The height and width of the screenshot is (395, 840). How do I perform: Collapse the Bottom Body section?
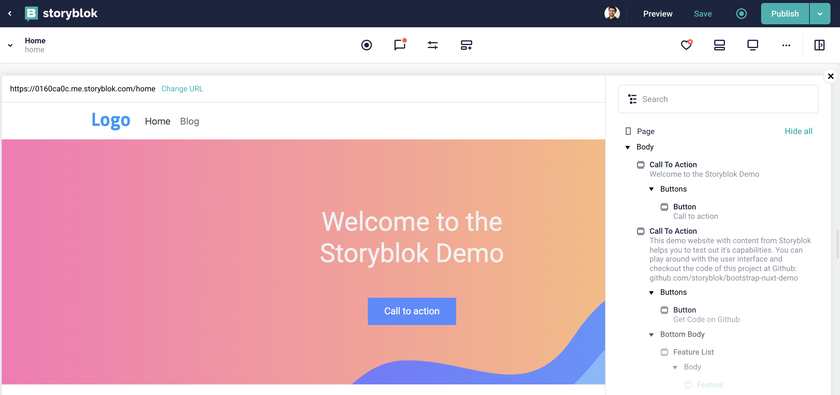tap(651, 334)
